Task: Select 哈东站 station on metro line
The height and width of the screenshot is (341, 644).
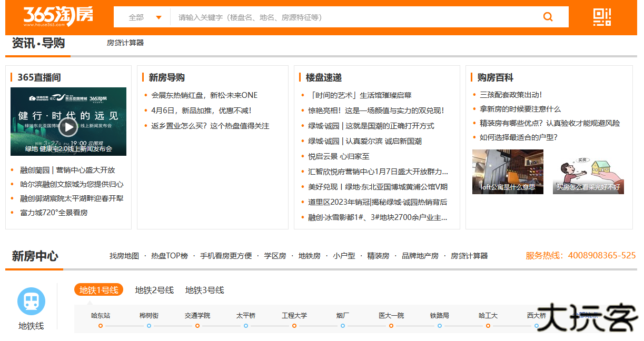Action: point(101,316)
